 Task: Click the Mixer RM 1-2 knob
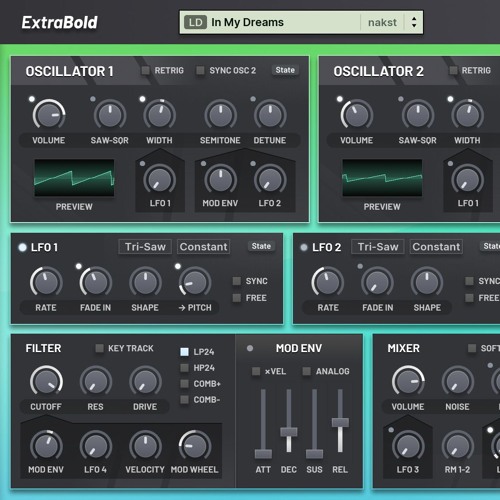click(458, 446)
